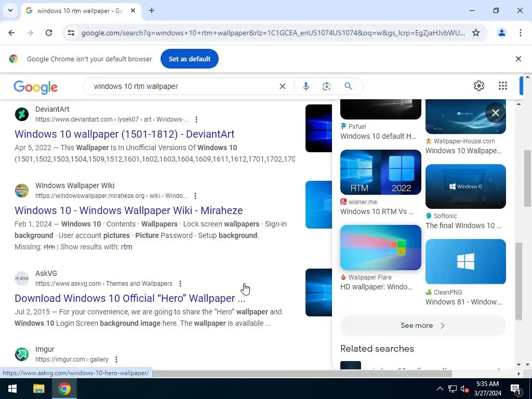Open site information icon in address bar
Screen dimensions: 532x399
click(71, 33)
